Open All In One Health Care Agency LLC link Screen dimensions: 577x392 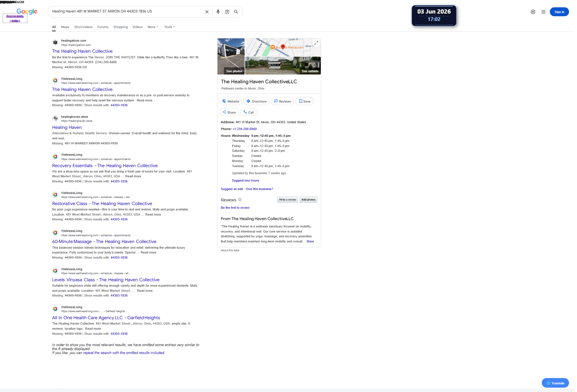click(106, 318)
